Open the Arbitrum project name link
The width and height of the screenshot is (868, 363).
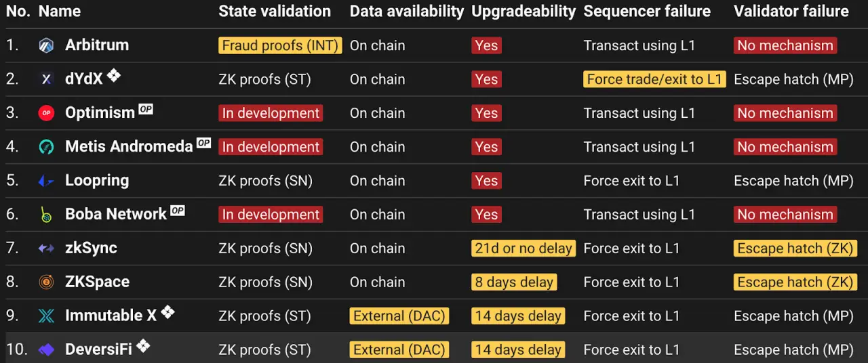tap(97, 45)
